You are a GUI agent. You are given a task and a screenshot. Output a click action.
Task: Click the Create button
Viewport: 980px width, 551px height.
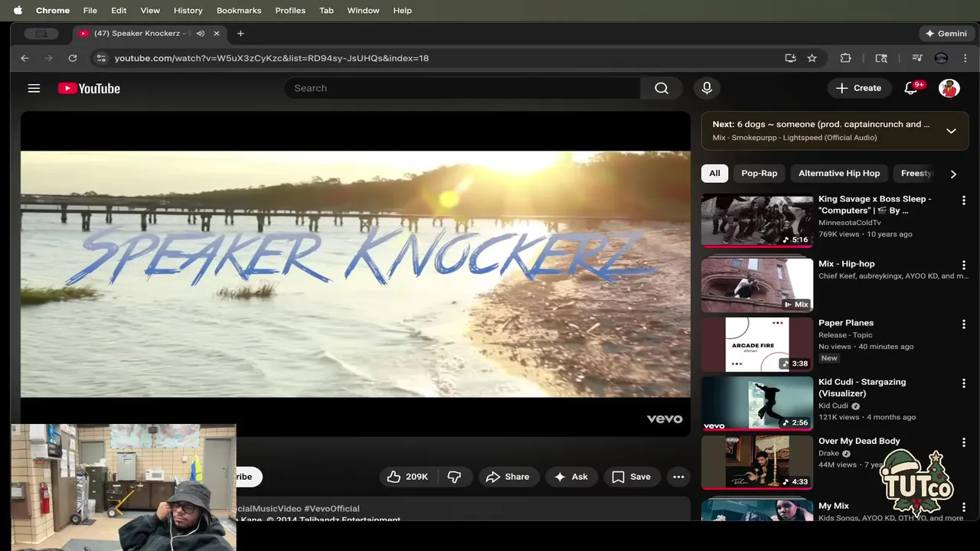[859, 88]
